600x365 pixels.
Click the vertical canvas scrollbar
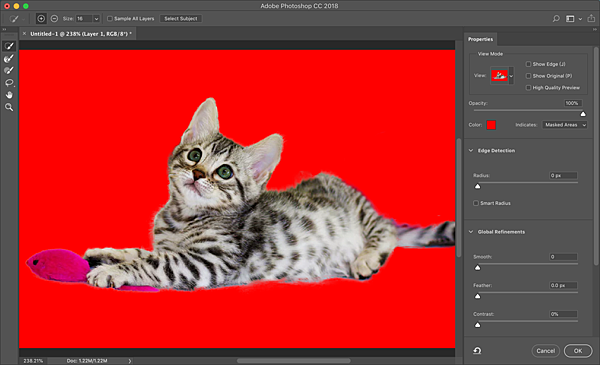459,197
